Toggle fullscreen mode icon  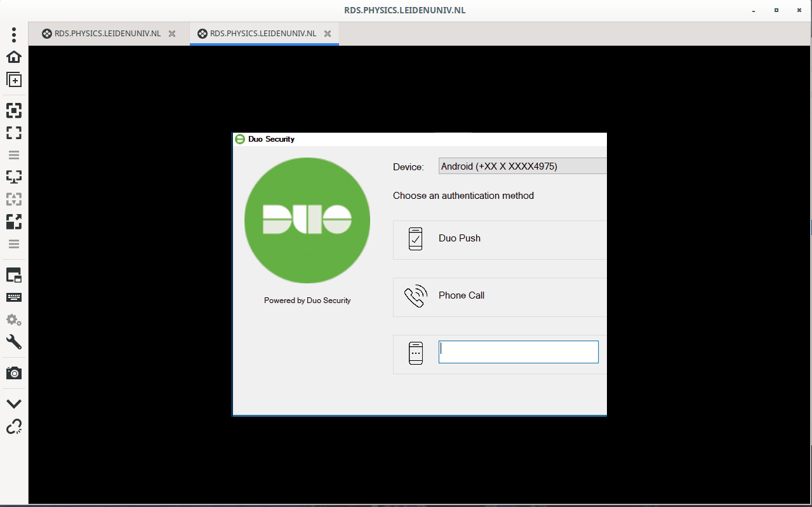pos(14,133)
